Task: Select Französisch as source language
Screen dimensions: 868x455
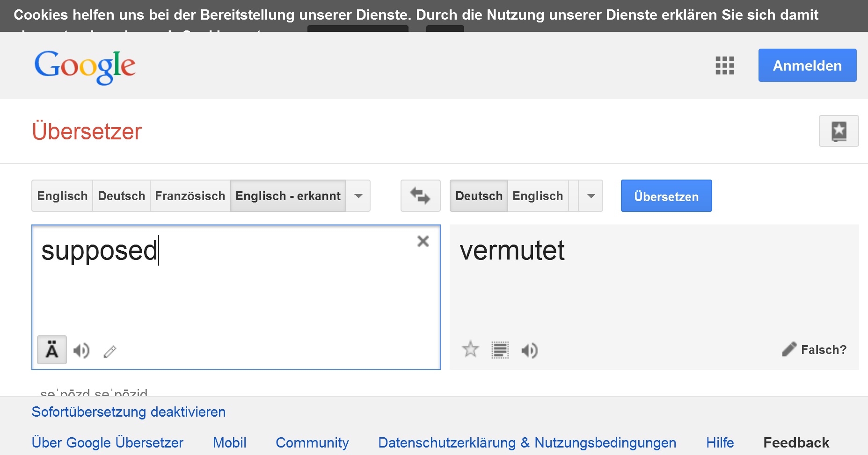Action: tap(190, 196)
